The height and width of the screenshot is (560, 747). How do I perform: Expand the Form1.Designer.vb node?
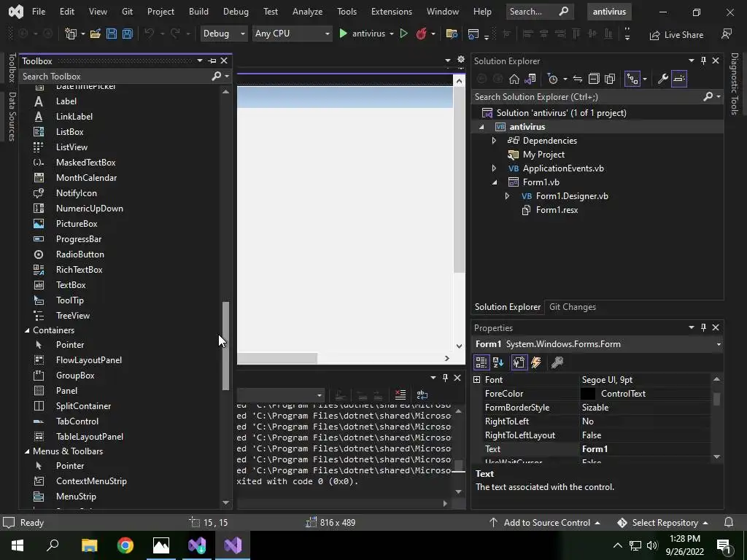[x=507, y=195]
